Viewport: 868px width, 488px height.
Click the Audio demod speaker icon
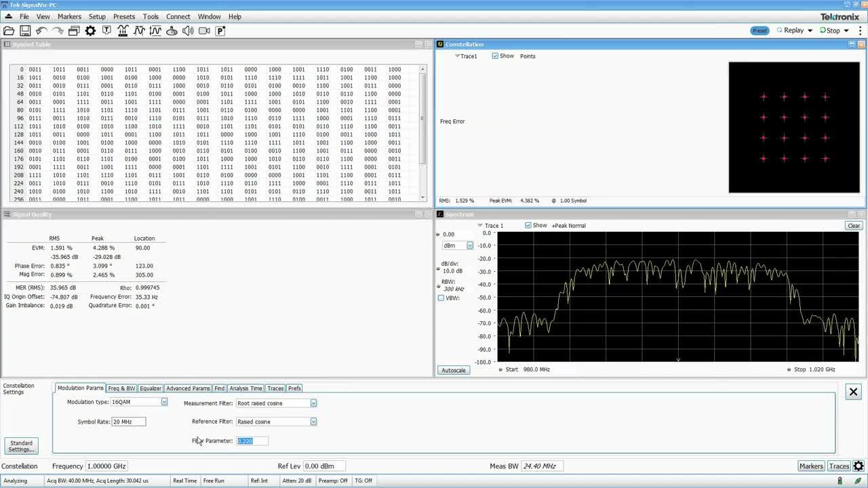point(188,30)
